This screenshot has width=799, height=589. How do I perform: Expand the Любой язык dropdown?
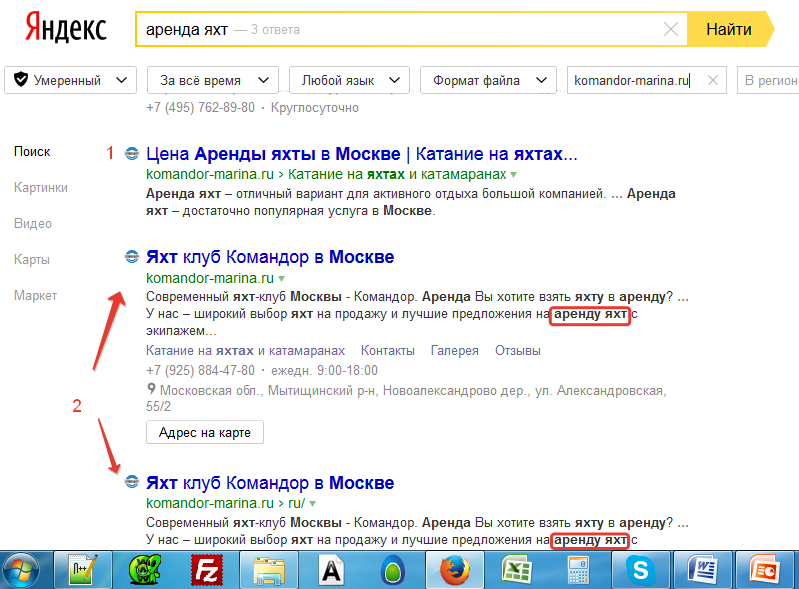[x=349, y=80]
